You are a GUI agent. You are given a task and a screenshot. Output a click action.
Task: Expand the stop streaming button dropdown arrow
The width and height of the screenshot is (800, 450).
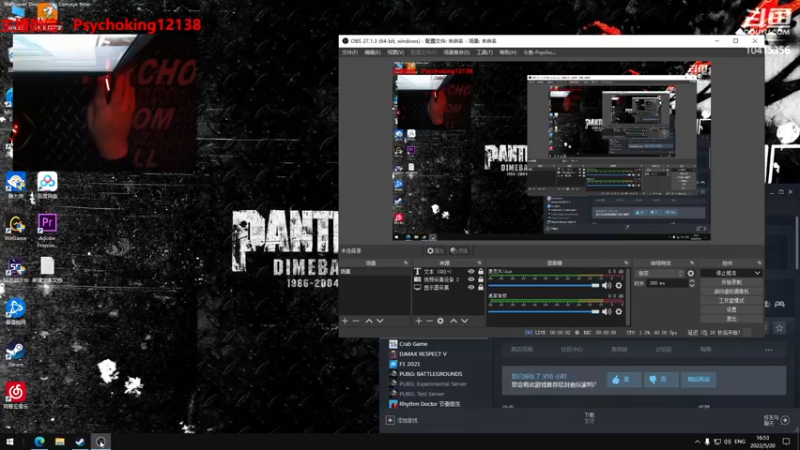[757, 273]
